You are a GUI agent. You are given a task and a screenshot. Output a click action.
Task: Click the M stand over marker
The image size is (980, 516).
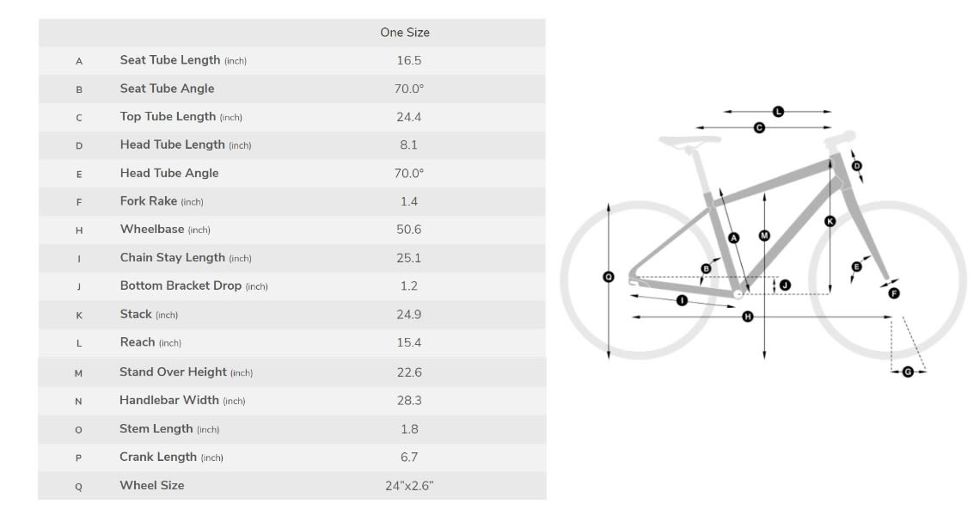coord(764,236)
